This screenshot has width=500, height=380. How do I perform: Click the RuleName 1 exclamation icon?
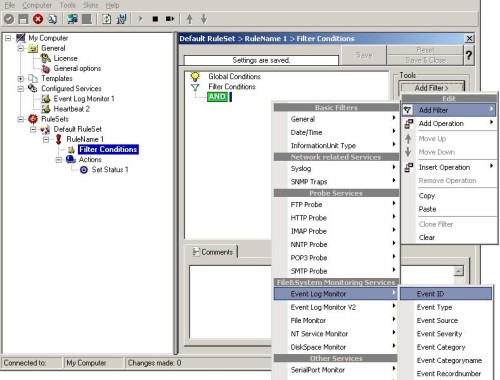coord(59,139)
